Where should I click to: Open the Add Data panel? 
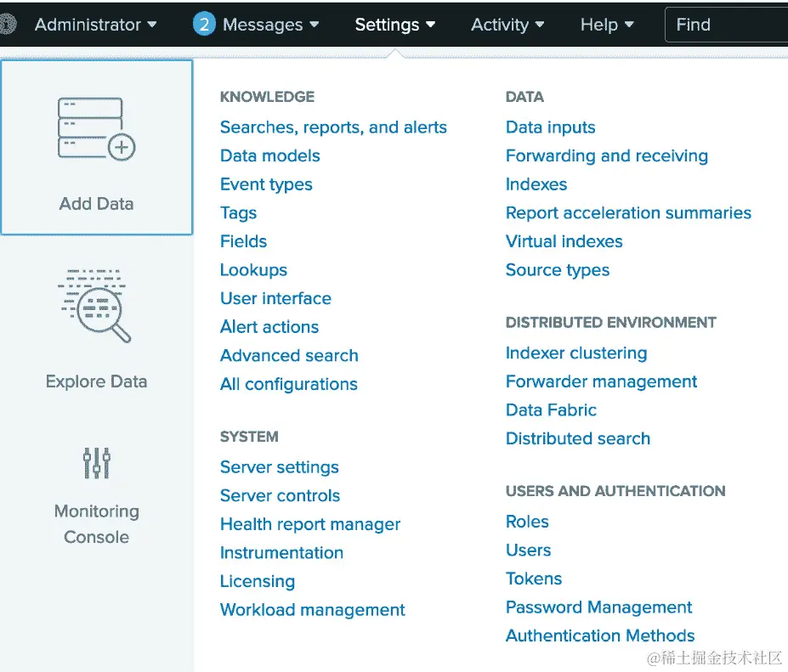(96, 149)
